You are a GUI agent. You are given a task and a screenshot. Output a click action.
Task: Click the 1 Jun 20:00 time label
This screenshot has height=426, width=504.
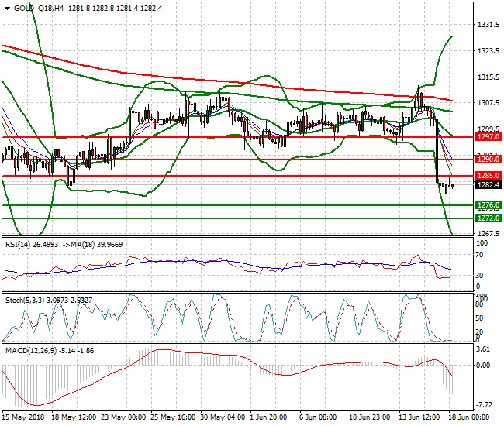tap(268, 417)
